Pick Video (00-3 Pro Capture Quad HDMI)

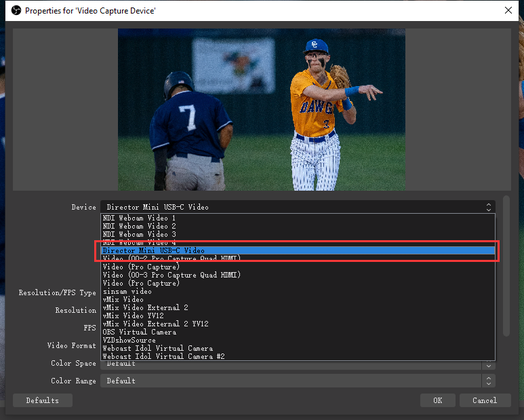(298, 275)
